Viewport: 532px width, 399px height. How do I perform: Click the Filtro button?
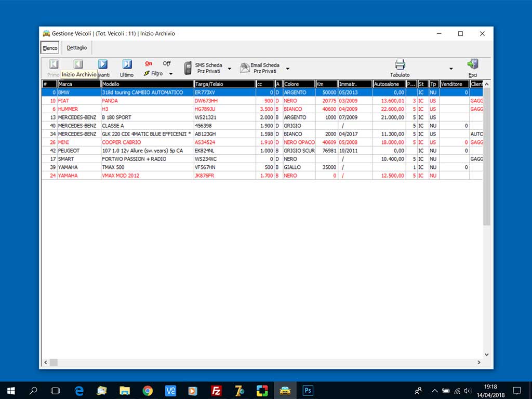[x=153, y=73]
